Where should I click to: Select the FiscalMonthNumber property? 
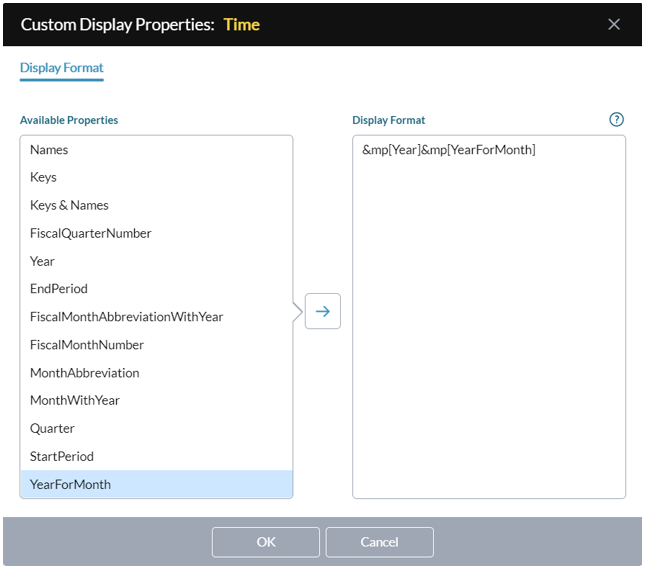coord(156,345)
